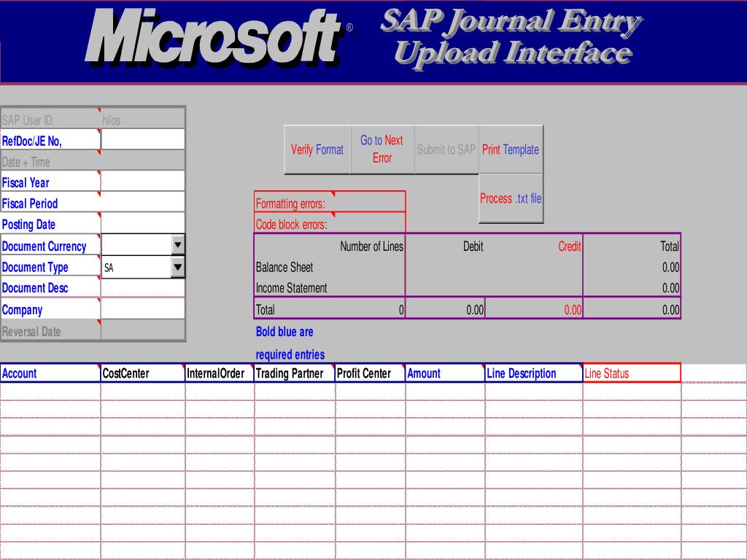Image resolution: width=747 pixels, height=560 pixels.
Task: Select the Company input field
Action: click(143, 309)
